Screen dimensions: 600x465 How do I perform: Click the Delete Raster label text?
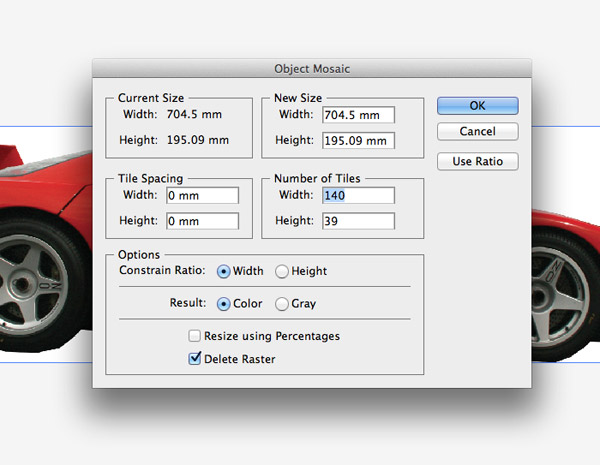240,359
